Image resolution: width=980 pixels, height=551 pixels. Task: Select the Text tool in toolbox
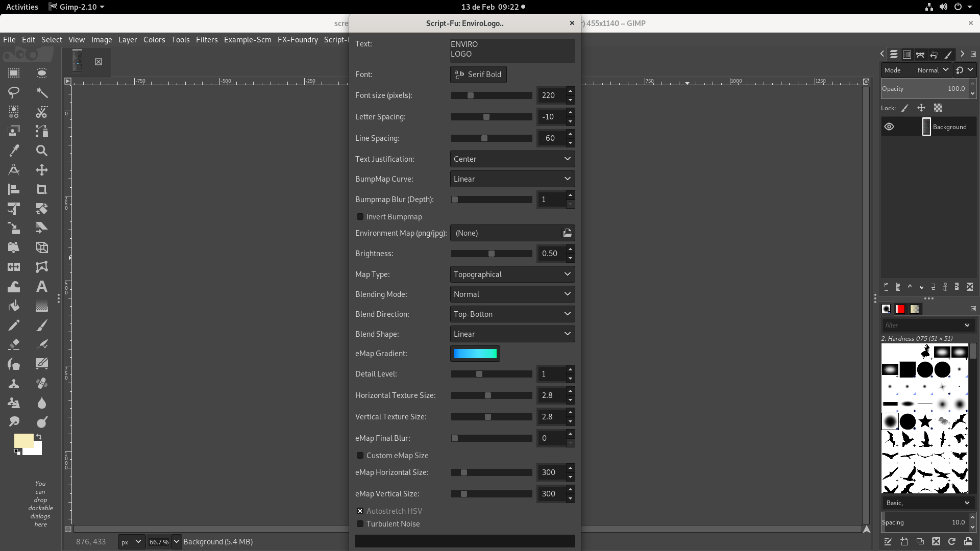[x=41, y=286]
